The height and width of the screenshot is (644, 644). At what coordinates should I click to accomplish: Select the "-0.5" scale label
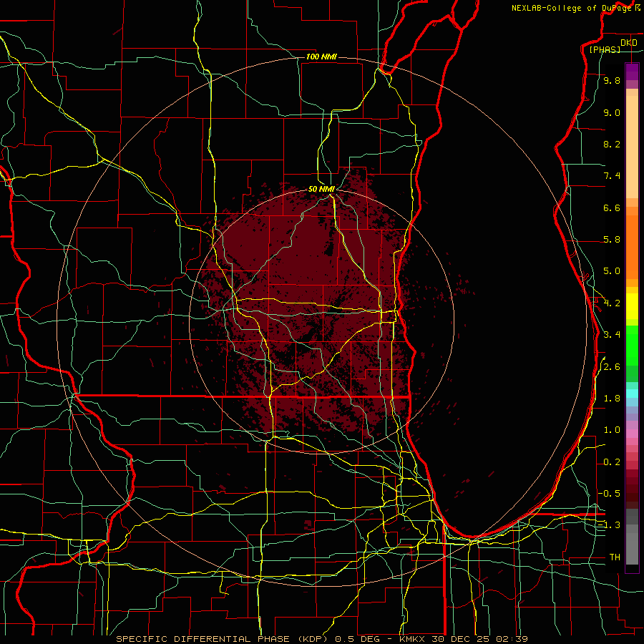point(609,493)
